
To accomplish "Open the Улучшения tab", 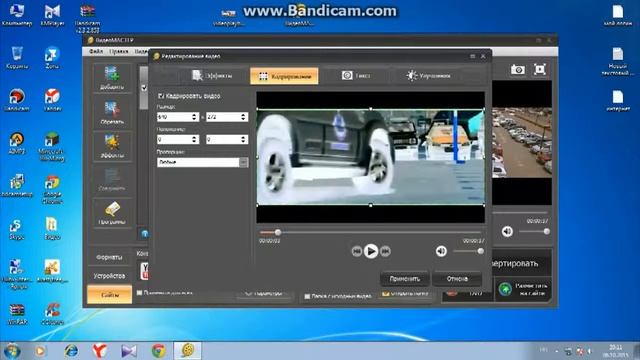I will (x=428, y=76).
